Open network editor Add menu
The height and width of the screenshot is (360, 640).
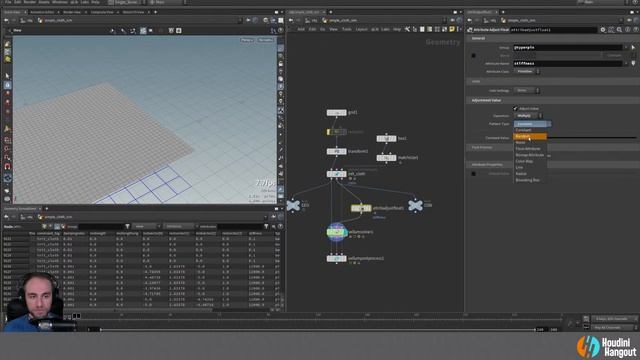click(x=301, y=29)
